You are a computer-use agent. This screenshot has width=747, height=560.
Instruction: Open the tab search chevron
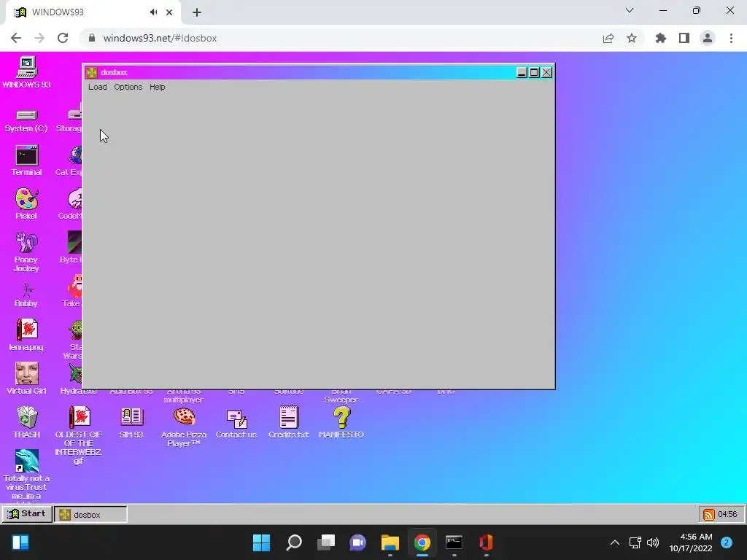[630, 10]
